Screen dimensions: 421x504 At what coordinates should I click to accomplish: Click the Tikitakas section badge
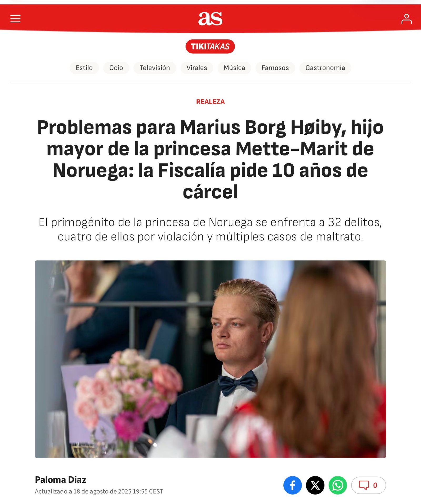[x=210, y=47]
